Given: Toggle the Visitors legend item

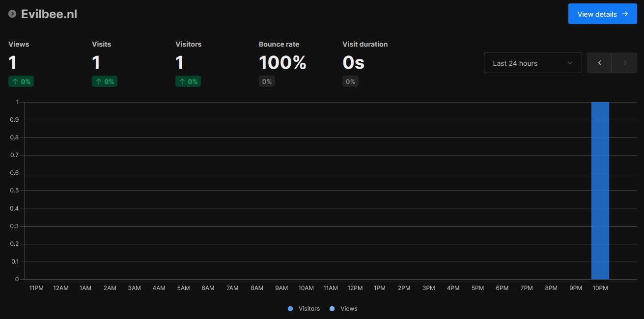Looking at the screenshot, I should (x=304, y=309).
